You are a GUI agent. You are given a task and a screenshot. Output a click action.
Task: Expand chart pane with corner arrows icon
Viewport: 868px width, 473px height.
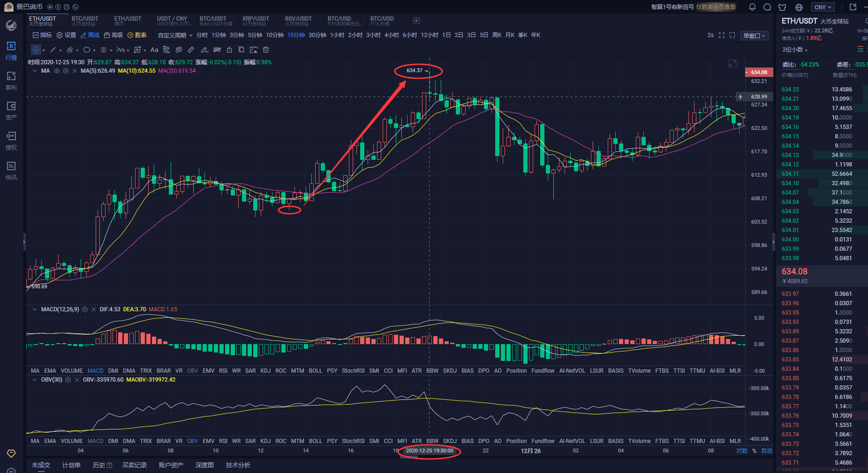pos(732,63)
